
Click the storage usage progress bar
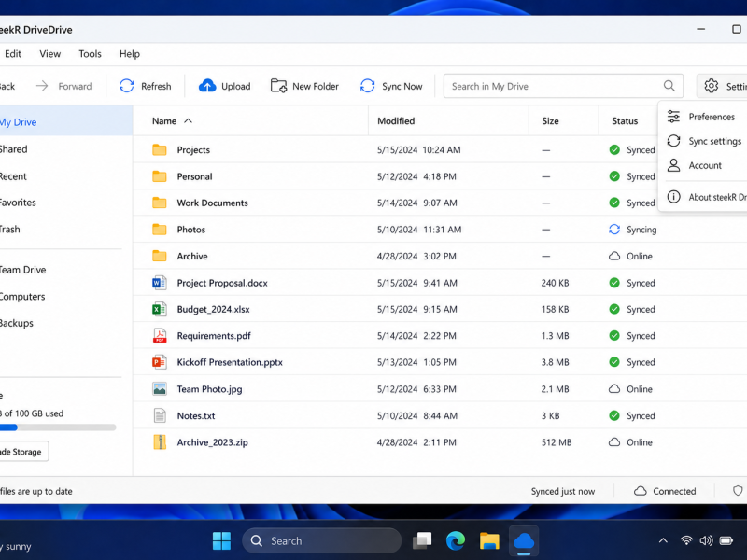[58, 427]
